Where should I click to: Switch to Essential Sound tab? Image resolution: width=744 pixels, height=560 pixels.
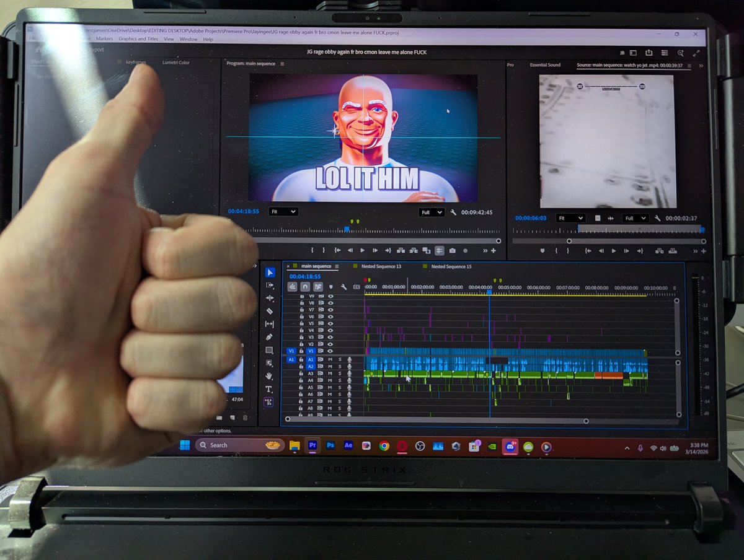[545, 65]
